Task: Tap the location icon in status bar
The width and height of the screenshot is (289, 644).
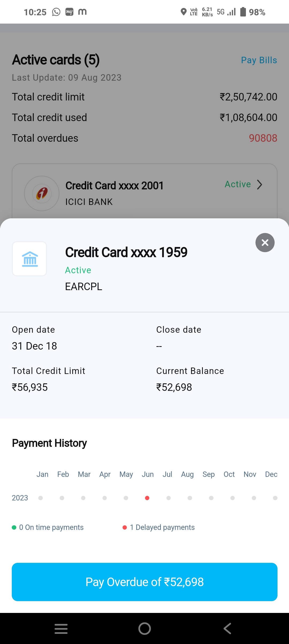Action: 184,12
